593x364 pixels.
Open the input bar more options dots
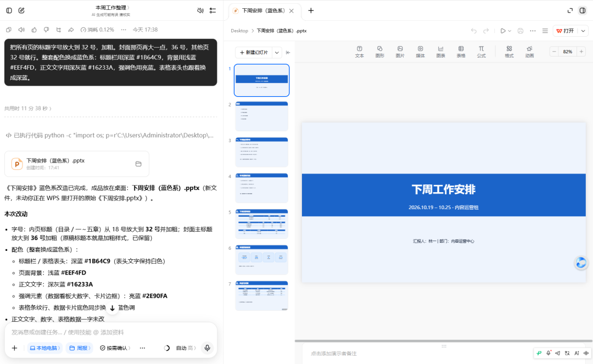coord(142,348)
